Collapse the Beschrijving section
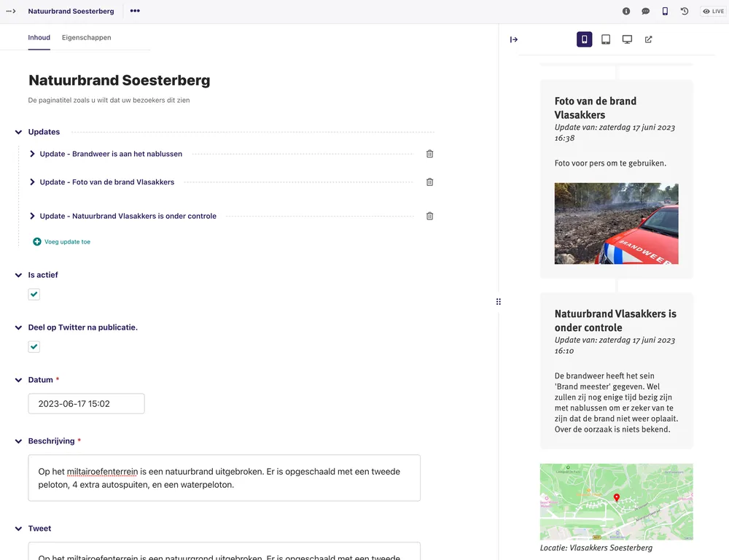Viewport: 729px width, 560px height. pos(17,440)
